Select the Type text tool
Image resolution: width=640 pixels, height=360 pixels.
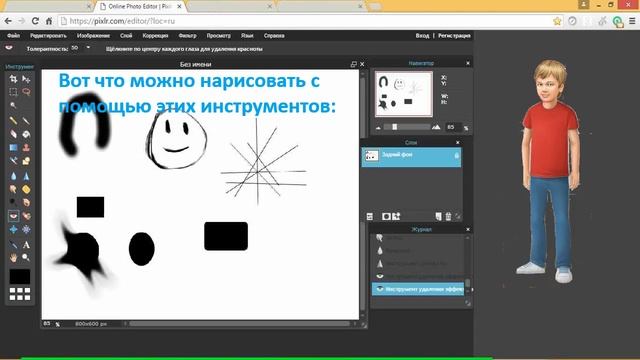(26, 244)
